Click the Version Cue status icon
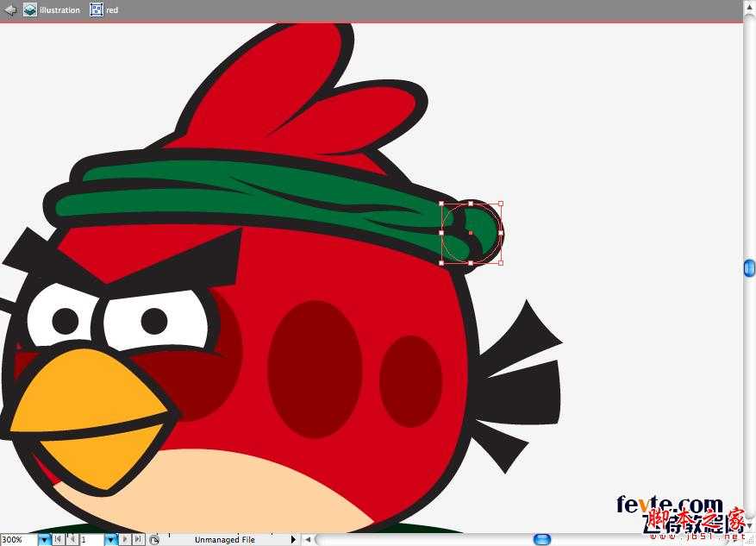 pyautogui.click(x=153, y=540)
